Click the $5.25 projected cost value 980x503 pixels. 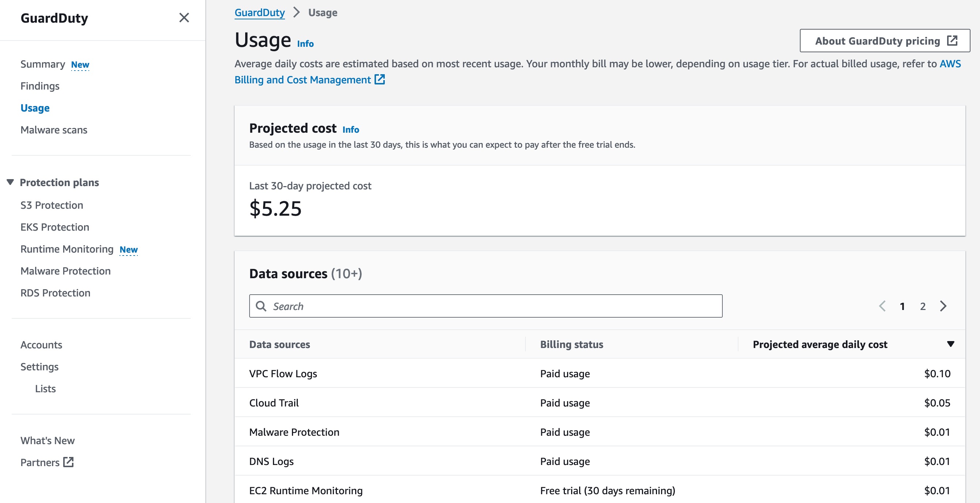coord(276,208)
